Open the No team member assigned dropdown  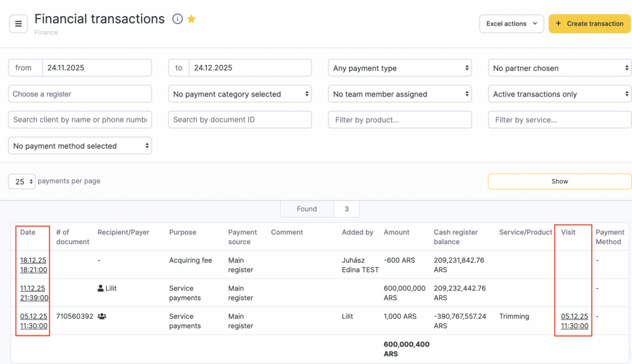pyautogui.click(x=399, y=94)
